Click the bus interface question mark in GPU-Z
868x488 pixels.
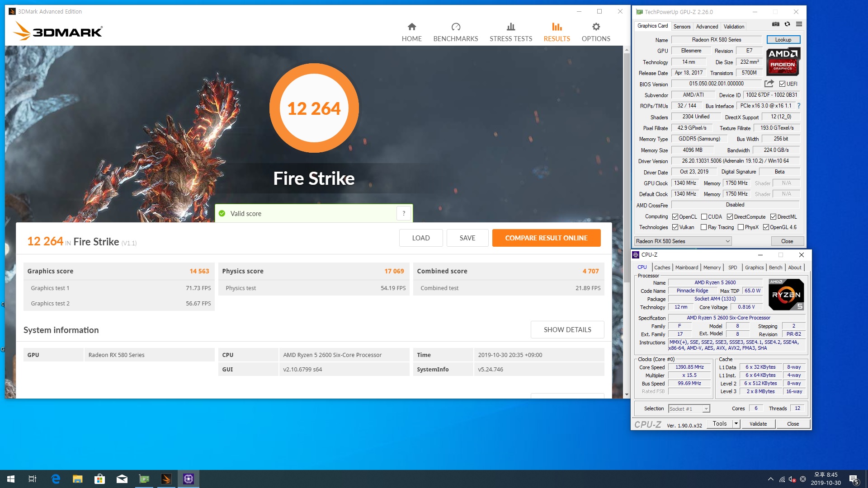pyautogui.click(x=799, y=106)
